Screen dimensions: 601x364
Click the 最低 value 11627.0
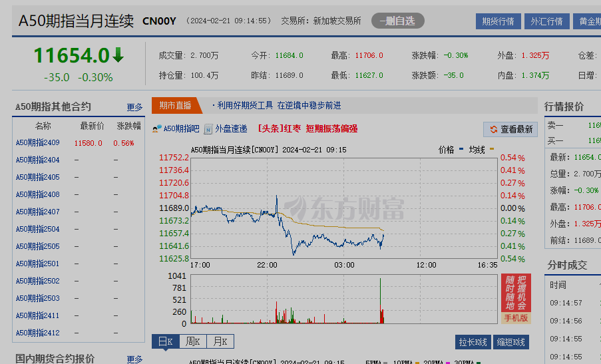click(369, 75)
